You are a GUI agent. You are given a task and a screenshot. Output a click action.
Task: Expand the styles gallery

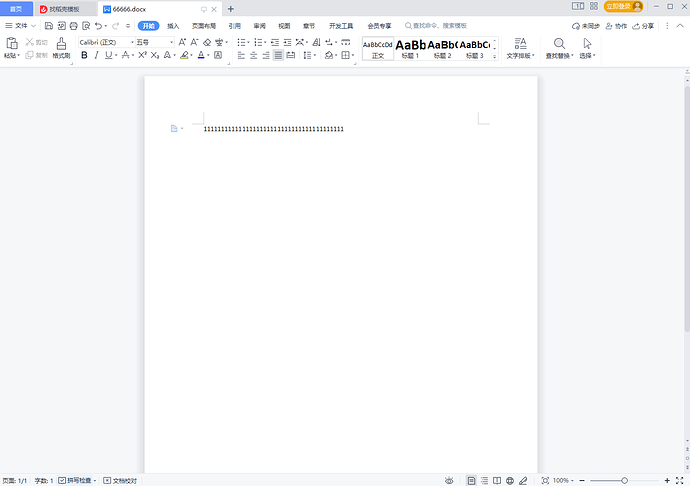(x=495, y=56)
